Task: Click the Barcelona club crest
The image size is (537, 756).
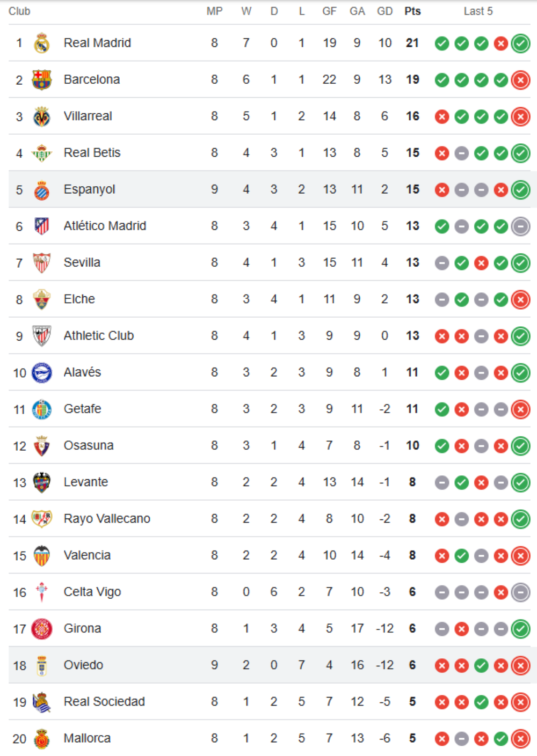Action: click(42, 80)
